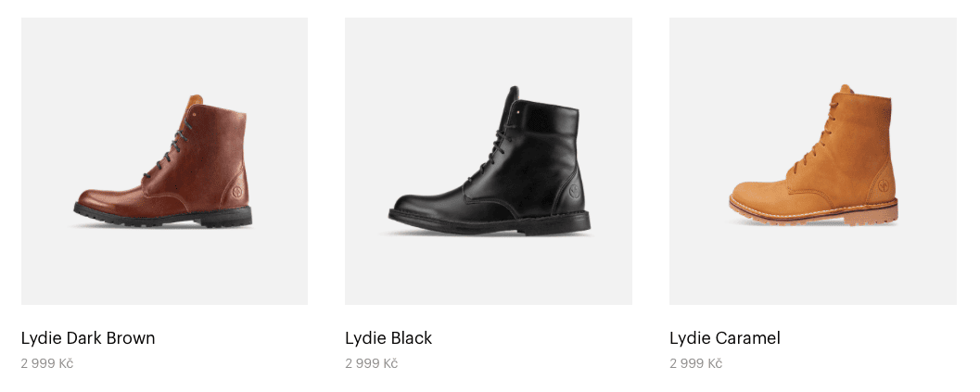Click the embossed heel logo on the dark brown boot
The image size is (980, 392).
[x=237, y=191]
